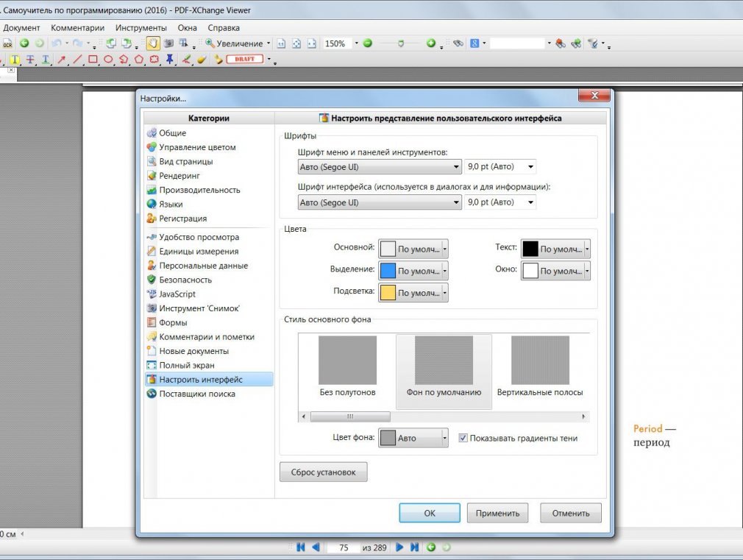
Task: Select the Highlight text tool
Action: [x=15, y=60]
